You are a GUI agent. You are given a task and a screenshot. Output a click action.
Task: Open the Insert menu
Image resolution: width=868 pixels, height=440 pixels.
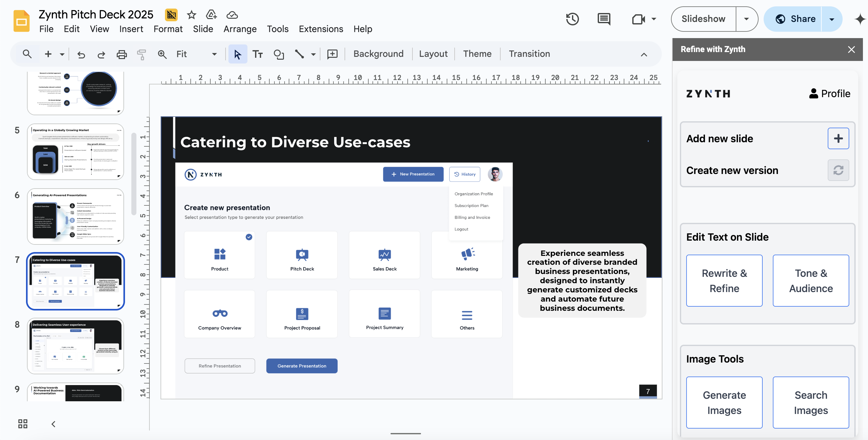pyautogui.click(x=131, y=29)
